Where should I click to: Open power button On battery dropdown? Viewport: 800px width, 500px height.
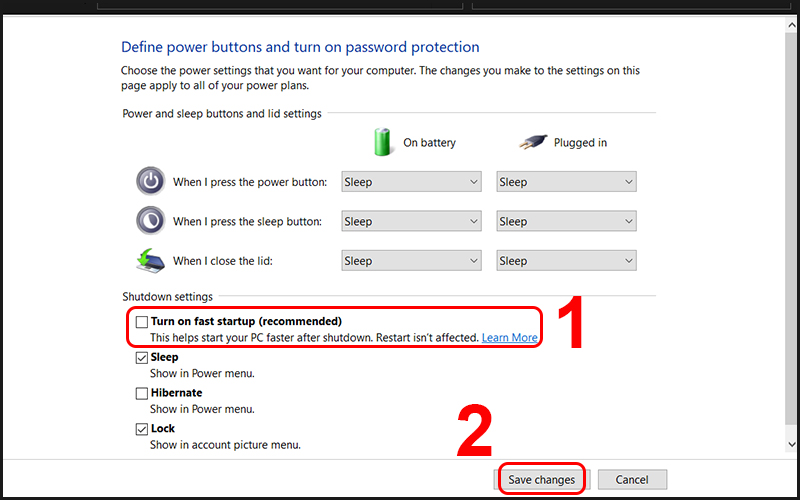[411, 182]
